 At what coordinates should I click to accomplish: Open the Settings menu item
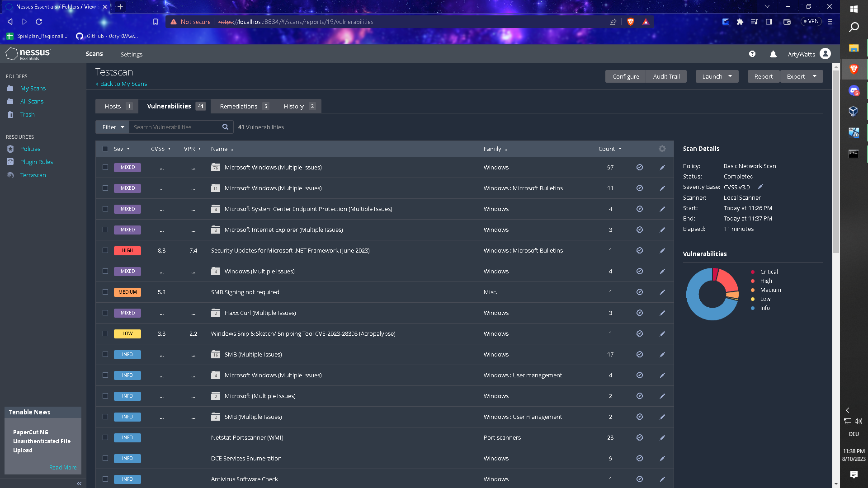tap(132, 54)
